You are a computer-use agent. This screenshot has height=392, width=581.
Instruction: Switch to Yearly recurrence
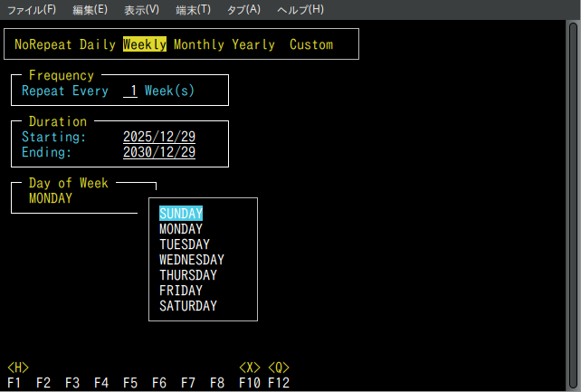click(253, 44)
